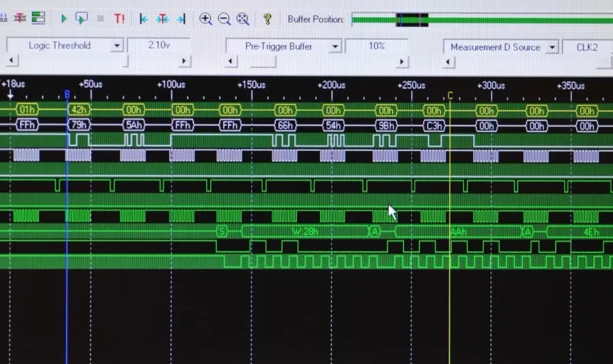613x364 pixels.
Task: Open the Pre-Trigger Buffer dropdown
Action: (x=335, y=46)
